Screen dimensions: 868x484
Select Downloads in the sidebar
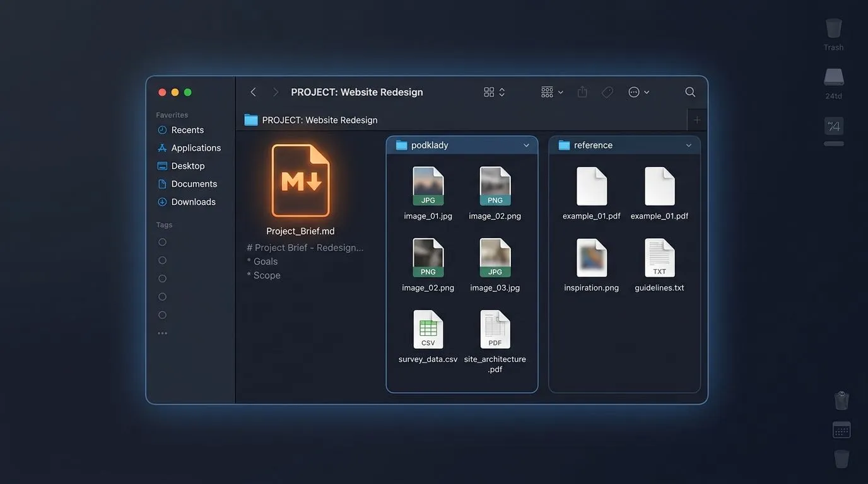point(186,202)
